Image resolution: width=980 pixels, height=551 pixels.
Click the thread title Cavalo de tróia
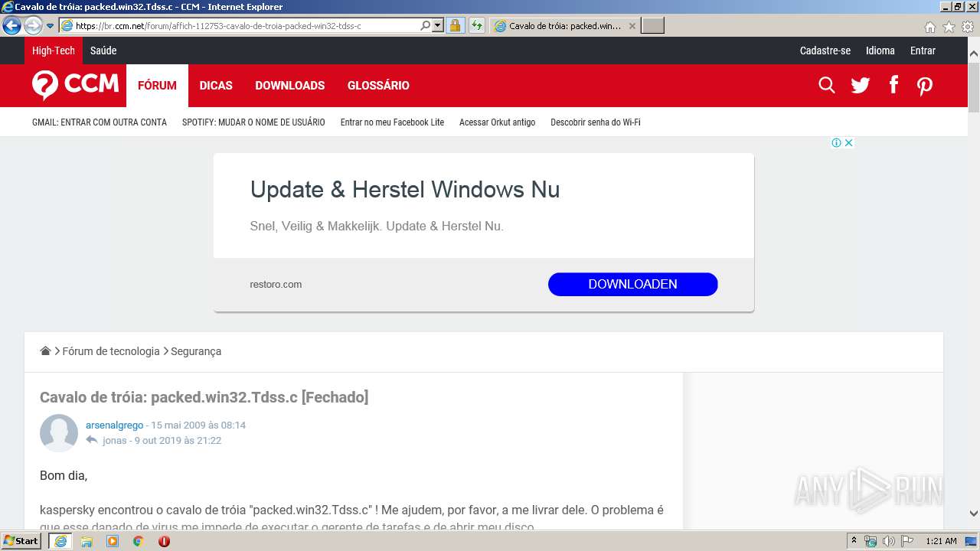pyautogui.click(x=204, y=397)
